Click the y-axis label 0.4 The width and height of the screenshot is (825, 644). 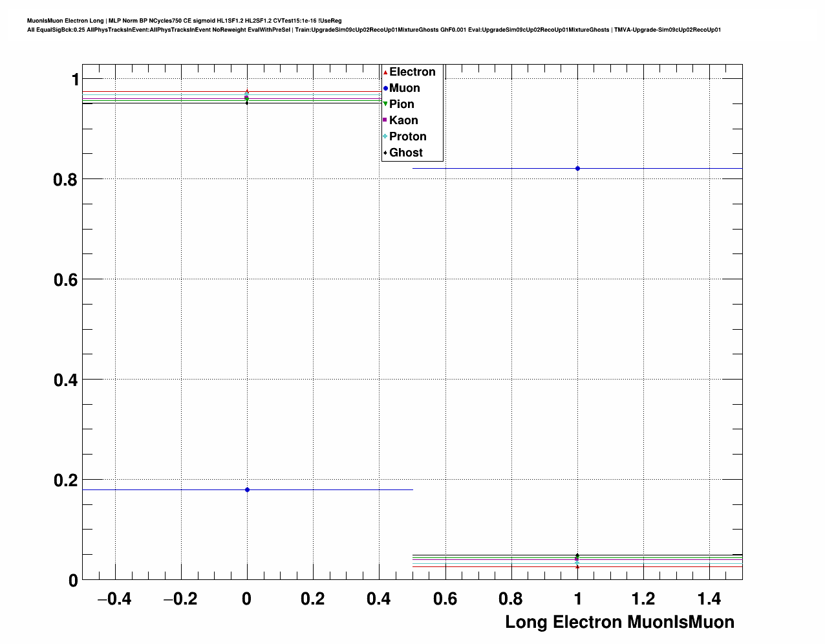[65, 380]
